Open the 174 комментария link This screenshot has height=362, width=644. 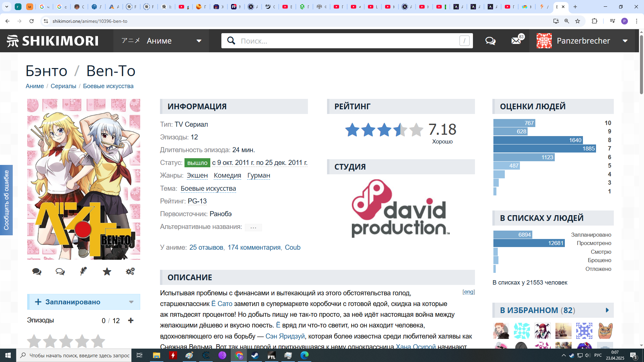[x=254, y=248]
